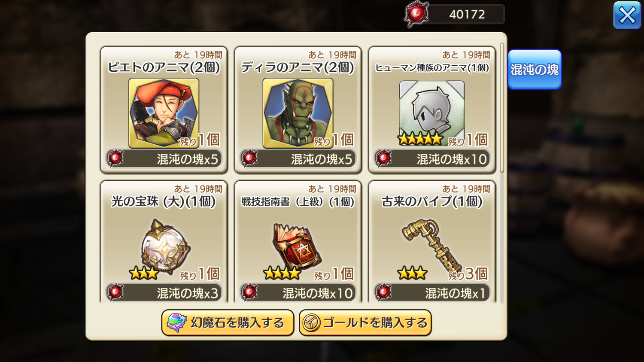The width and height of the screenshot is (644, 362).
Task: Click the red chaos lump currency icon
Action: tap(416, 14)
